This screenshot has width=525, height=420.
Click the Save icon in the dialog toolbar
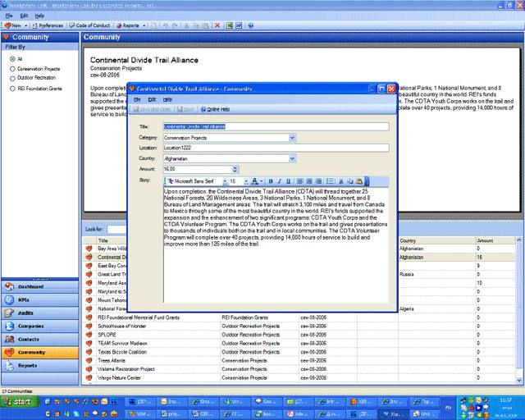185,109
